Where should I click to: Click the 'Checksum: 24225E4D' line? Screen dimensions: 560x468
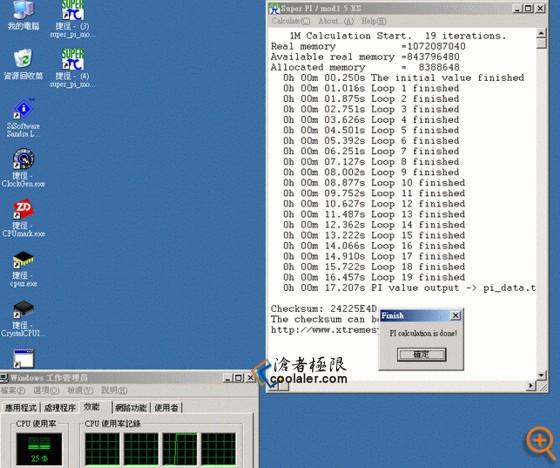[324, 308]
